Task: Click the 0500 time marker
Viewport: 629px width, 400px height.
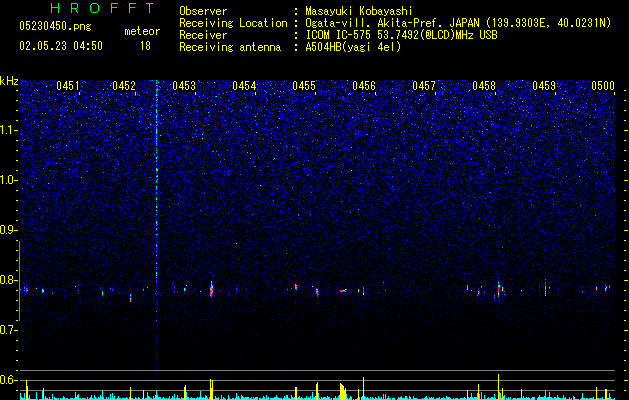Action: click(x=603, y=86)
